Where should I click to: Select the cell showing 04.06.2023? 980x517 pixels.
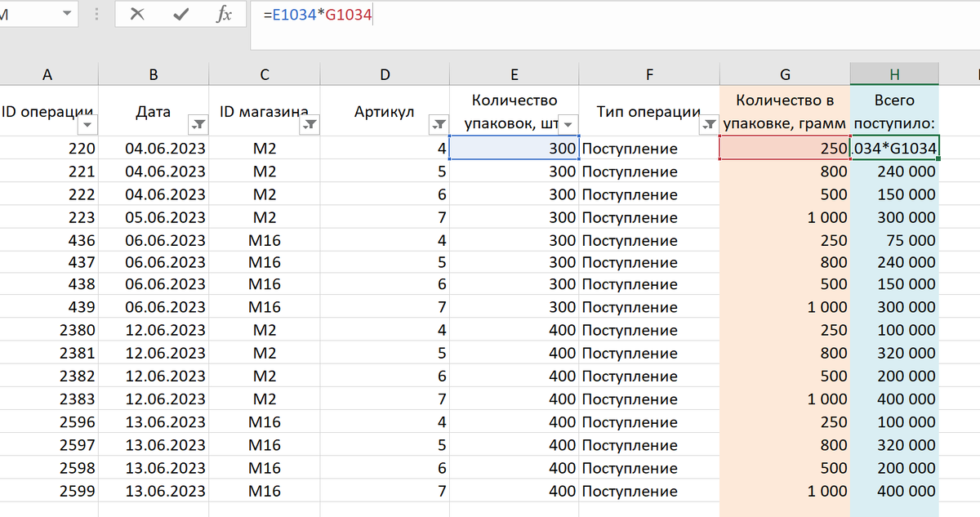pos(153,149)
